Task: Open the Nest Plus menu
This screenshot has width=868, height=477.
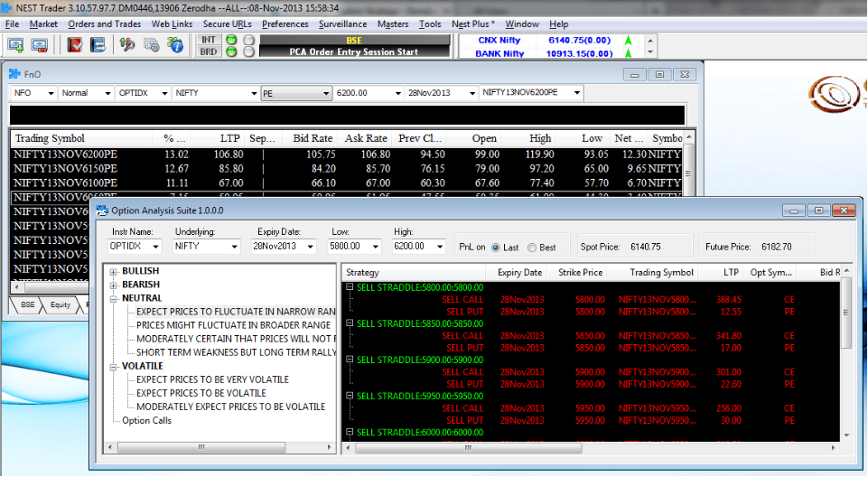Action: pyautogui.click(x=472, y=23)
